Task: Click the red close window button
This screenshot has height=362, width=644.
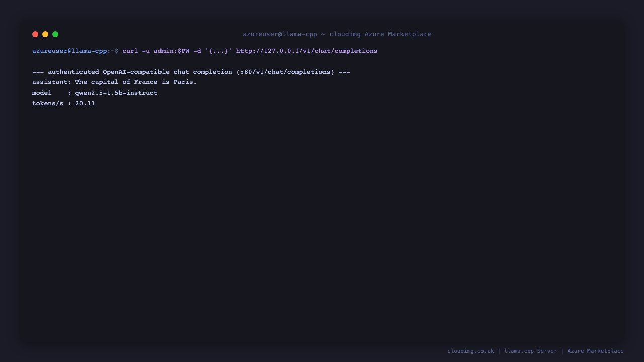Action: coord(35,34)
